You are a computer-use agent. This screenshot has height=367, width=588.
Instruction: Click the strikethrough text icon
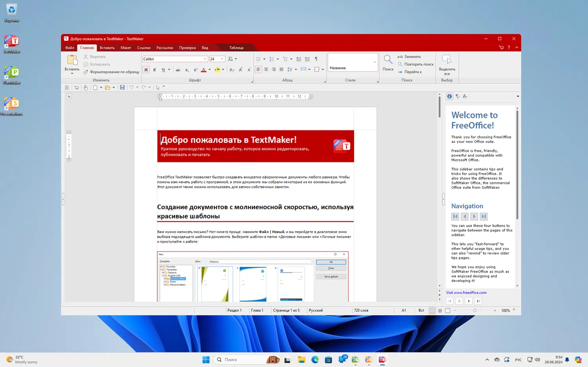(x=178, y=70)
